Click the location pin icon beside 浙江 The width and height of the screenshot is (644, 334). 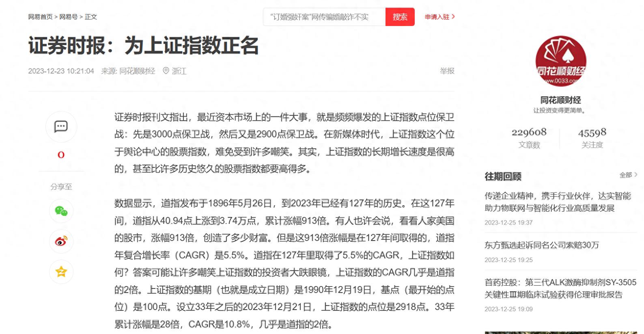point(166,71)
